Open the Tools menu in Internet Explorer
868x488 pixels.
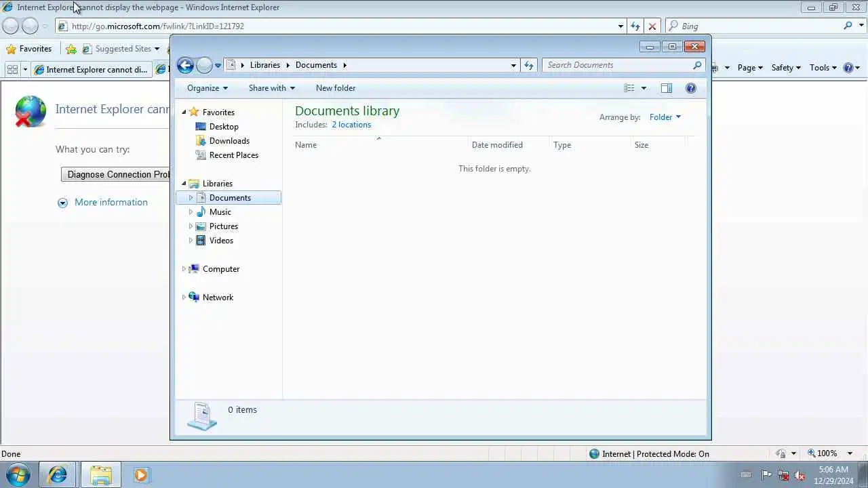pyautogui.click(x=823, y=68)
